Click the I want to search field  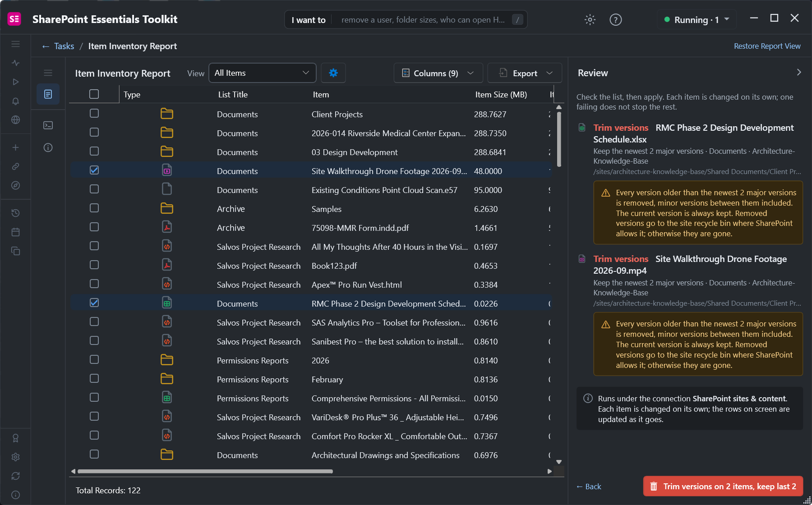point(406,19)
